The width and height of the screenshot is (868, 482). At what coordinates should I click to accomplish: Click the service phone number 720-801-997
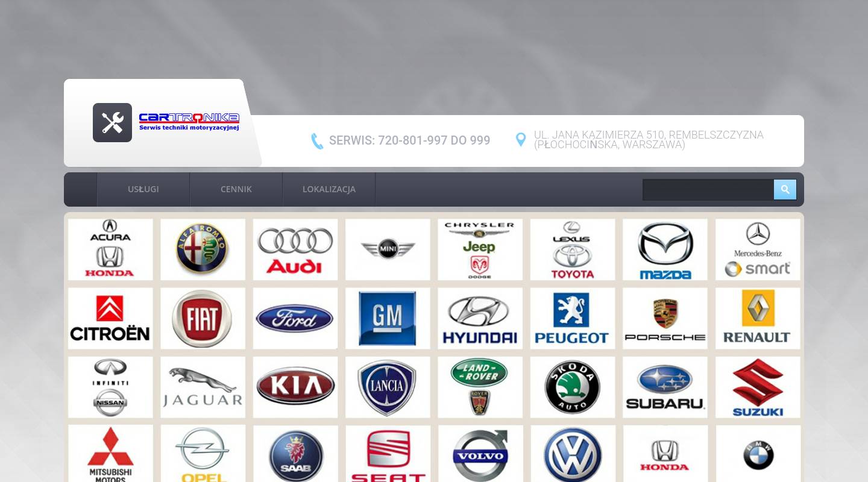point(409,140)
